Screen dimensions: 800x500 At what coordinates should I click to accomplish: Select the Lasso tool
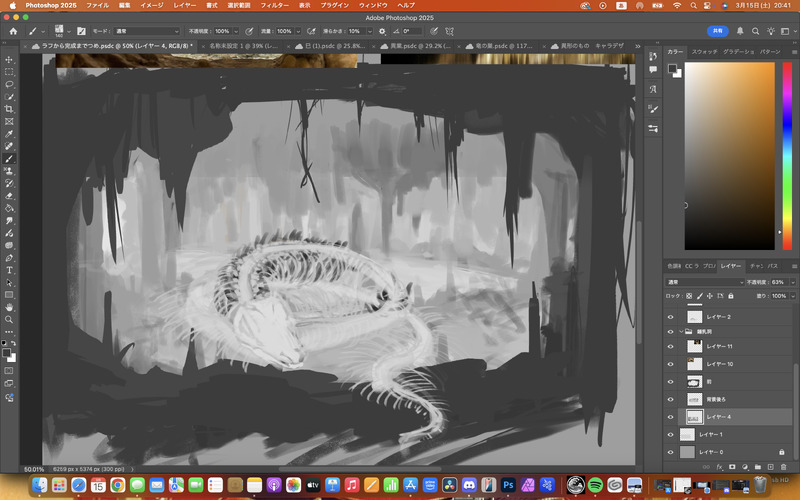tap(9, 84)
